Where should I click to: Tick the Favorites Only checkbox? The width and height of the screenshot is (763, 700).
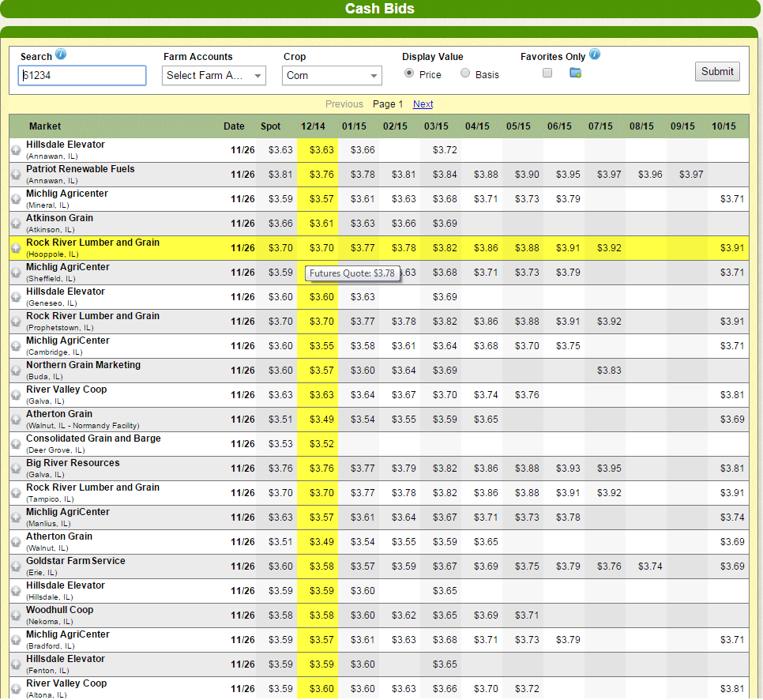[547, 73]
